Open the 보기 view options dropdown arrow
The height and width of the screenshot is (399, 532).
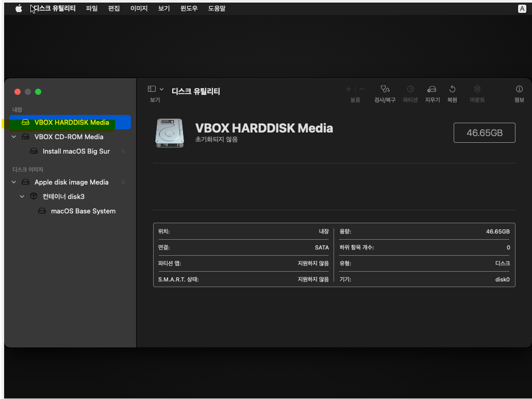(162, 89)
